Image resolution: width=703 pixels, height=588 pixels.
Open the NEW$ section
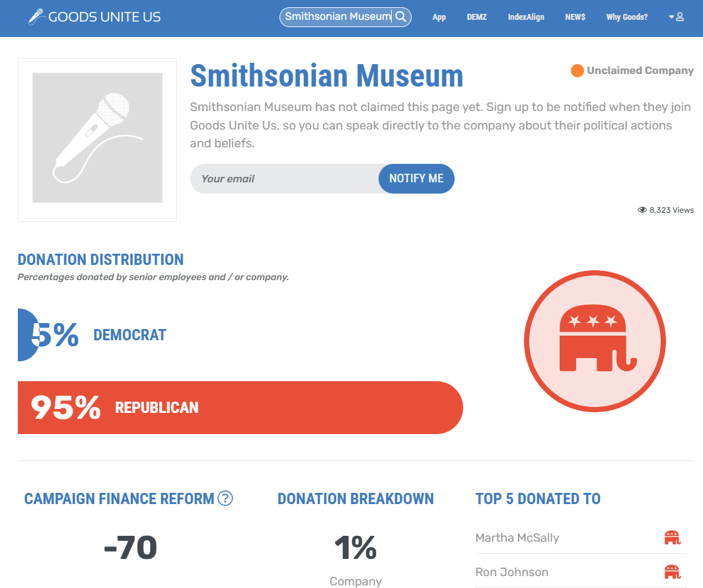575,17
